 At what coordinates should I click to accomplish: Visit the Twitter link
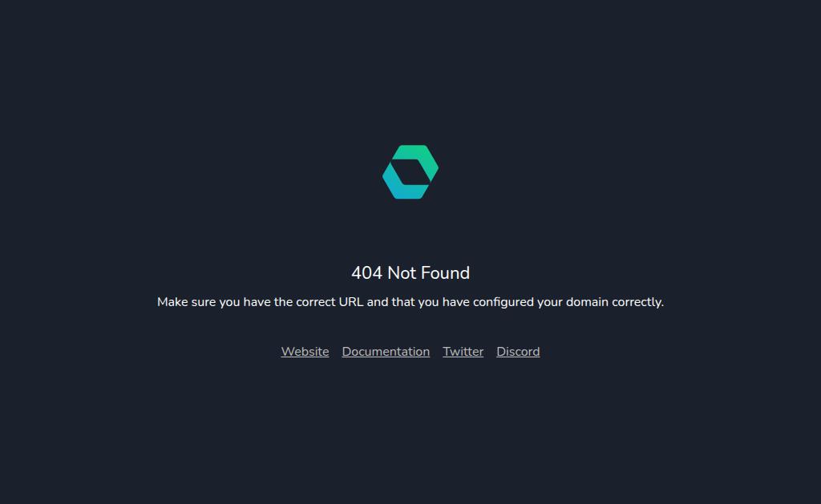point(463,352)
